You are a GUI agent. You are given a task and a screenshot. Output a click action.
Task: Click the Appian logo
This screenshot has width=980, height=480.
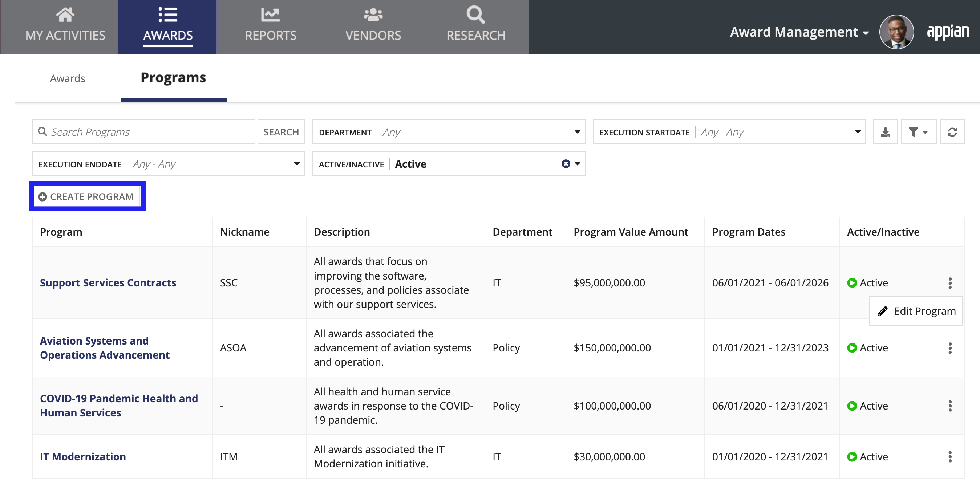click(948, 32)
